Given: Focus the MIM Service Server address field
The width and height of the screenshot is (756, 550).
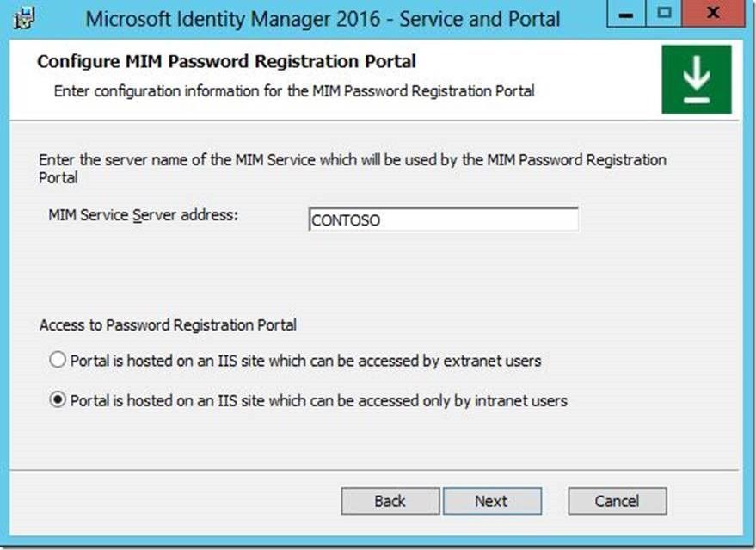Looking at the screenshot, I should click(443, 220).
